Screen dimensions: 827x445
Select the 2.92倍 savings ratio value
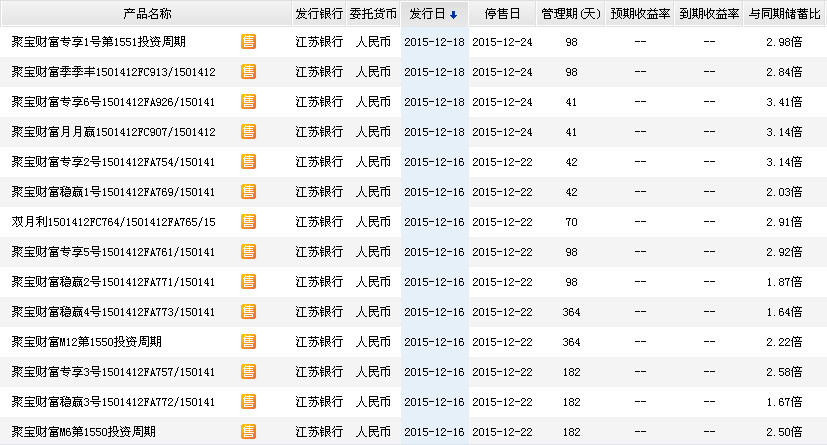[784, 252]
